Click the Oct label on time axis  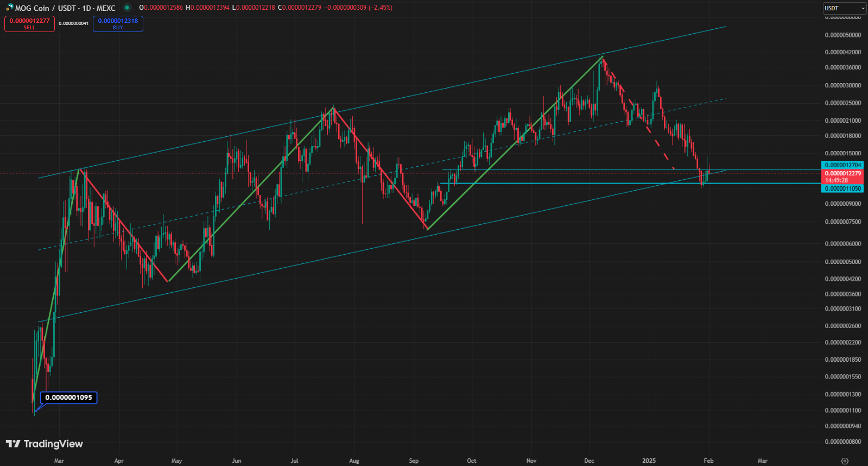[x=471, y=461]
